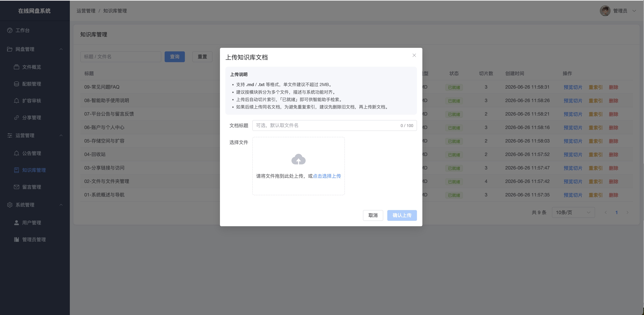Open 分享管理 menu item

point(35,118)
